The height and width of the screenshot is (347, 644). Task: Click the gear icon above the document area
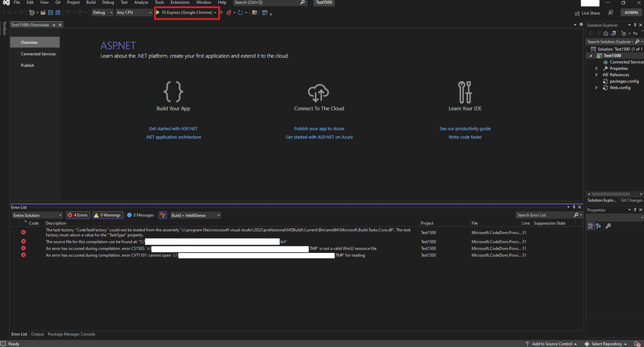(581, 25)
